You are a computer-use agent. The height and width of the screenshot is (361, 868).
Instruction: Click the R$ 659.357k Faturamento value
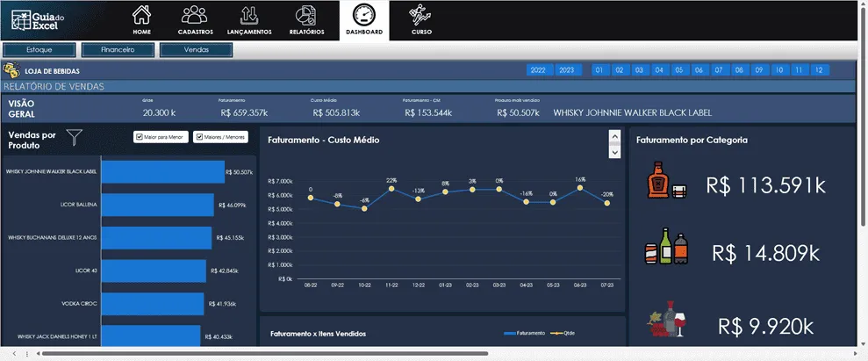coord(244,112)
